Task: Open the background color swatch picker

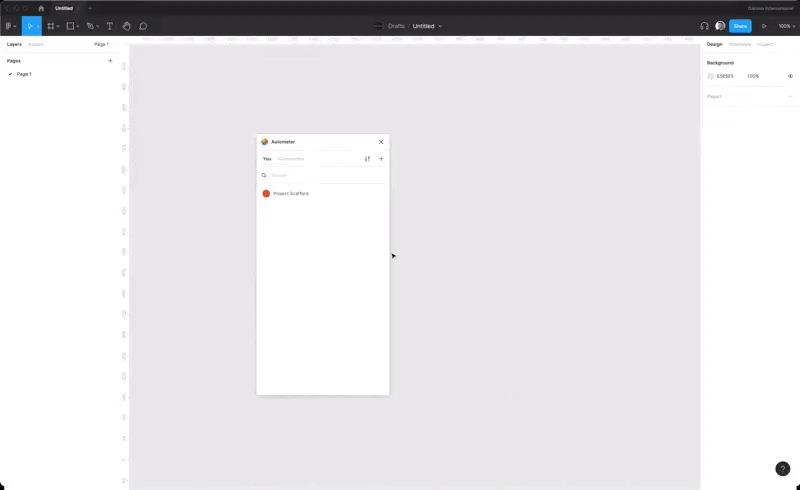Action: pyautogui.click(x=710, y=76)
